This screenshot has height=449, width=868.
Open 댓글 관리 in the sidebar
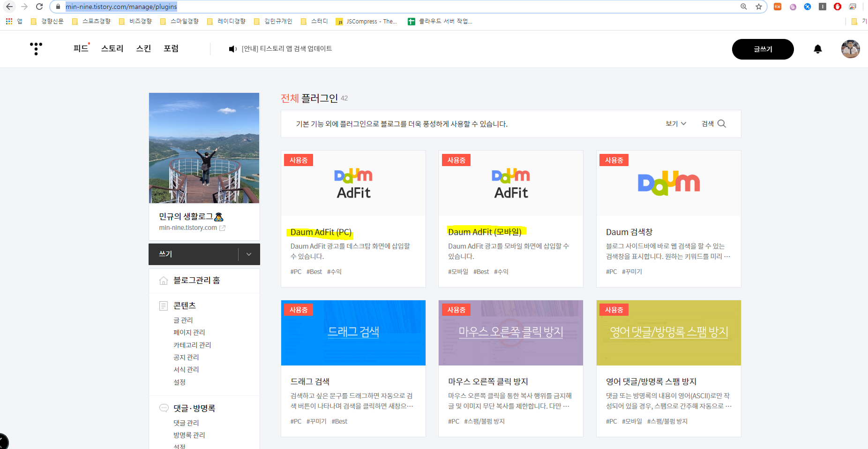[186, 423]
